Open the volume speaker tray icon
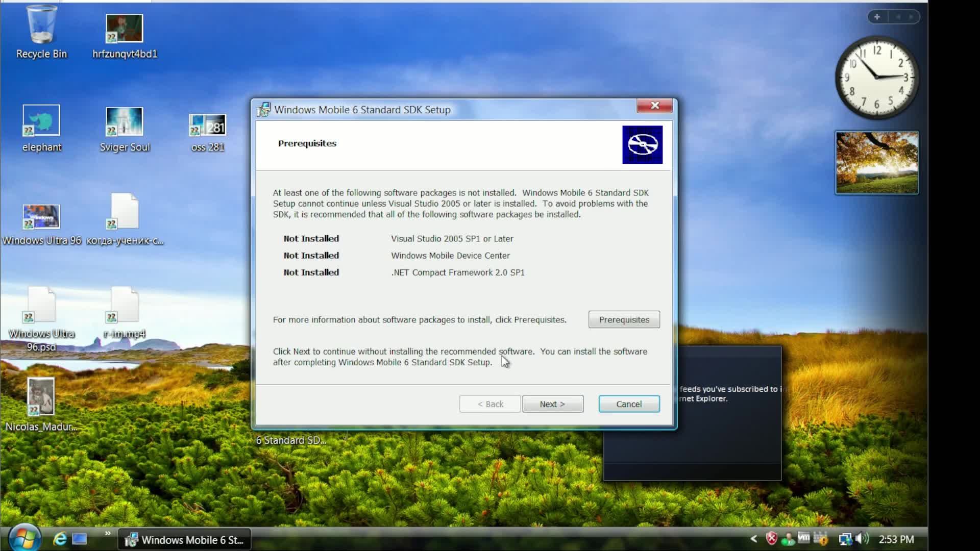The width and height of the screenshot is (980, 551). point(862,538)
